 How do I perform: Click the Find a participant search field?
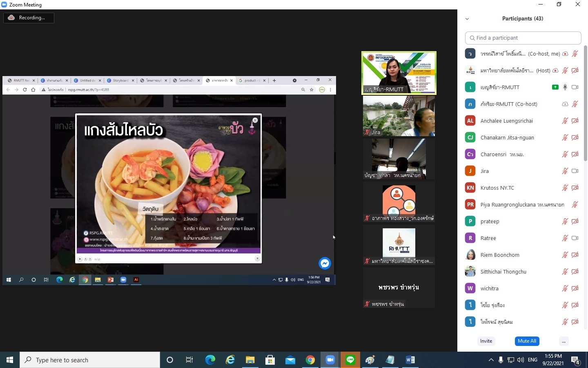(523, 38)
